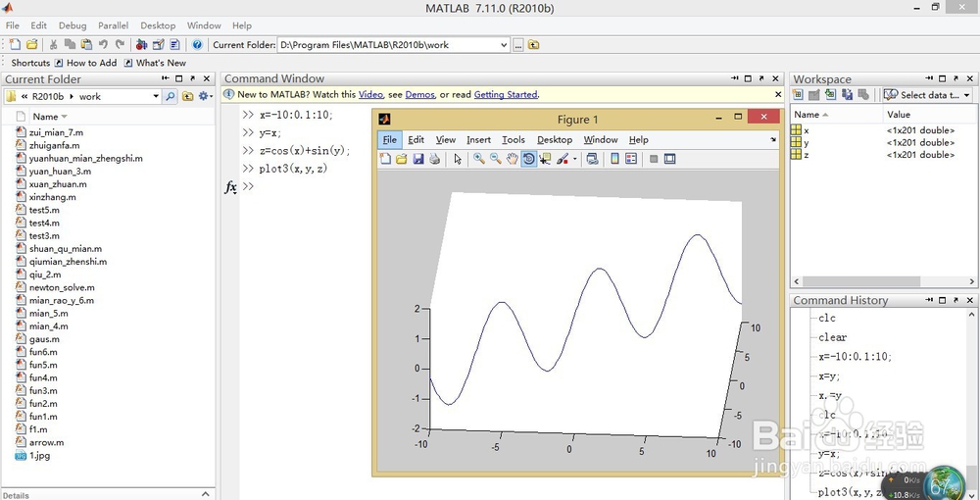Undo with the MATLAB toolbar undo arrow
This screenshot has width=980, height=500.
pos(103,44)
